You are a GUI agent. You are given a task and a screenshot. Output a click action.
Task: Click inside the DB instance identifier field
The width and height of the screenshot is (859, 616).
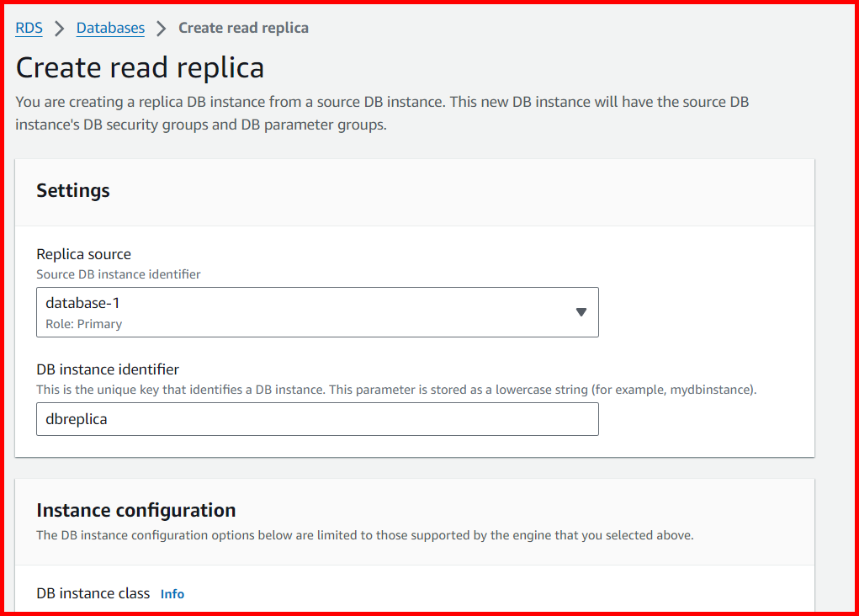pyautogui.click(x=317, y=418)
